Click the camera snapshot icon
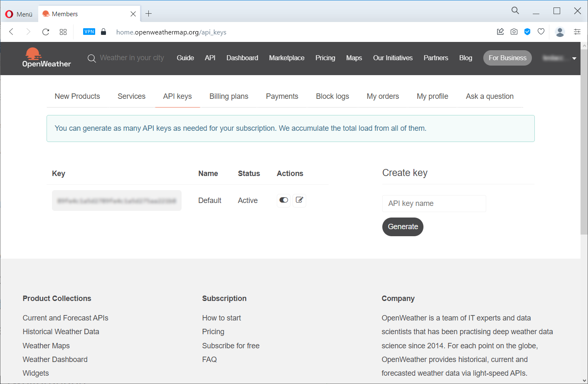The height and width of the screenshot is (384, 588). tap(514, 32)
